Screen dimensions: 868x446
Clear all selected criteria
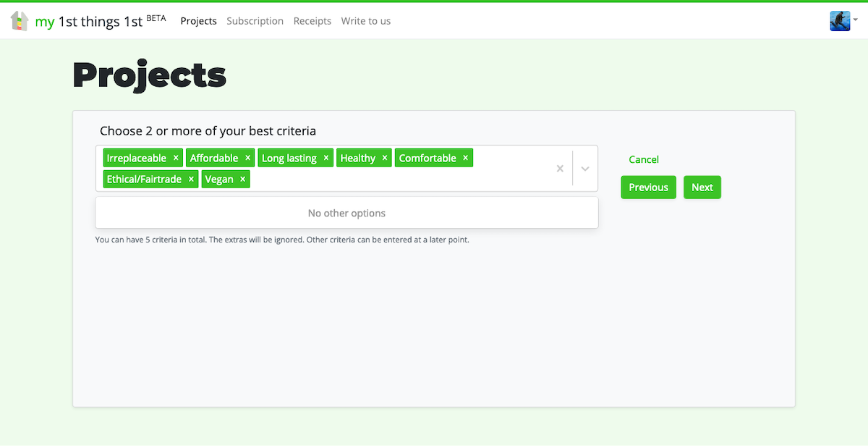tap(559, 169)
